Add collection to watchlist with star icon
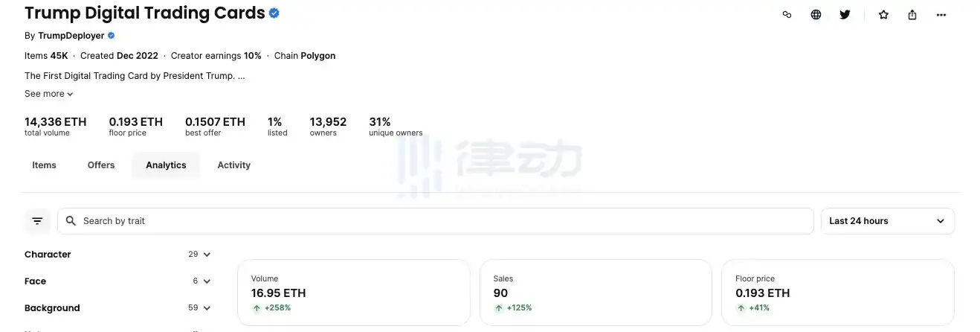The height and width of the screenshot is (332, 980). (x=883, y=14)
